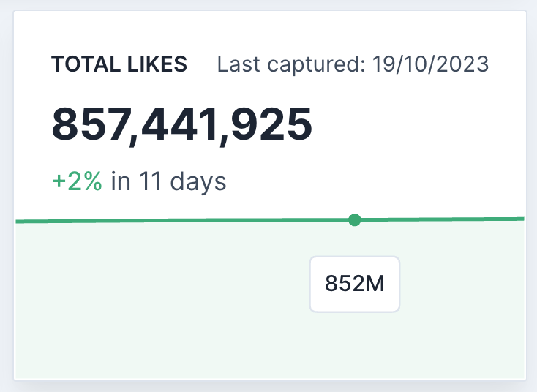Image resolution: width=537 pixels, height=392 pixels.
Task: Click the "441" digits of the total
Action: [181, 124]
